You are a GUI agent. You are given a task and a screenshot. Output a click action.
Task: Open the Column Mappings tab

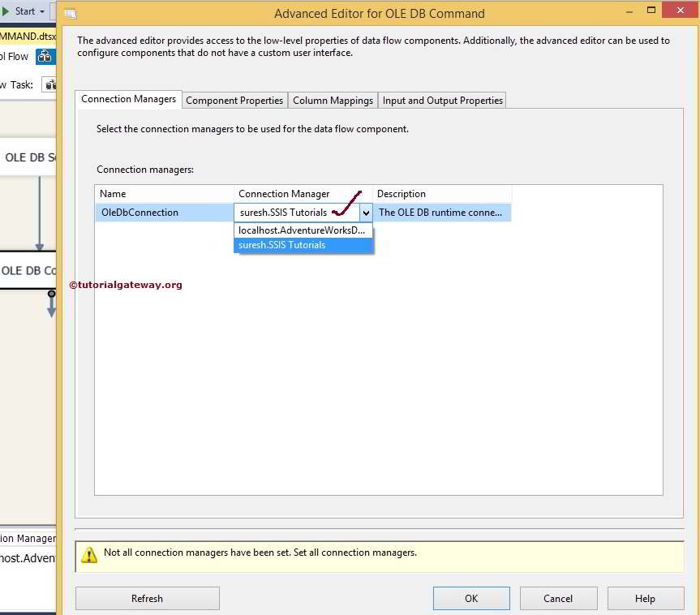(333, 100)
